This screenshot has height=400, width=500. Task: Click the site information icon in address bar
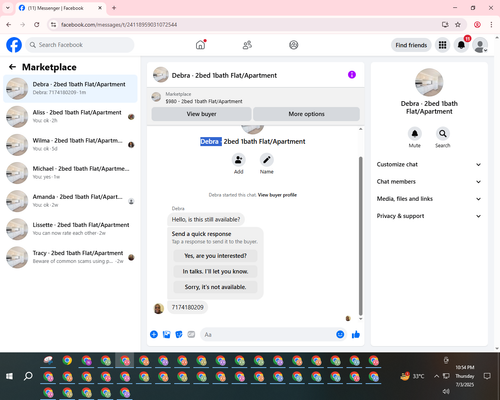[53, 25]
